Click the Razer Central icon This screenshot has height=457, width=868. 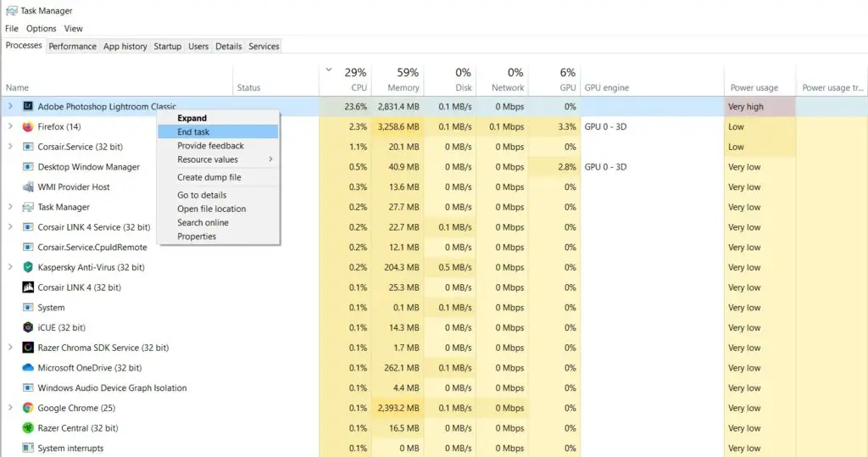[x=28, y=428]
